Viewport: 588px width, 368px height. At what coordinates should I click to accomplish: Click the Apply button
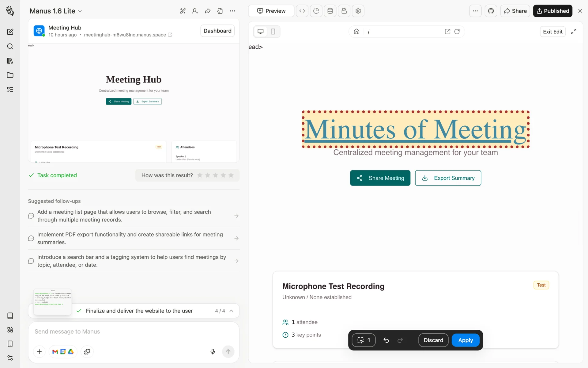click(x=465, y=340)
